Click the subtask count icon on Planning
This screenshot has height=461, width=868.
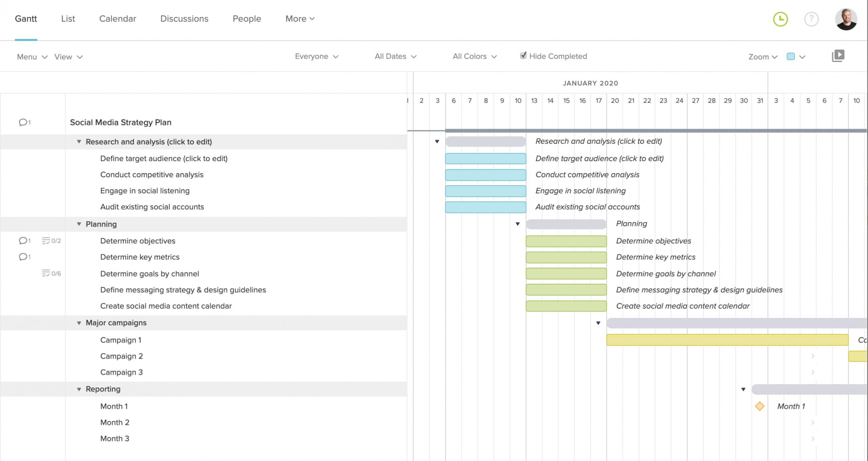click(x=45, y=241)
